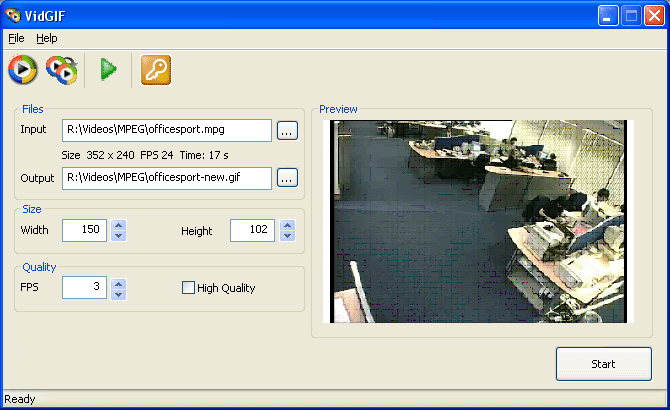Browse for the Input video file

(x=287, y=130)
